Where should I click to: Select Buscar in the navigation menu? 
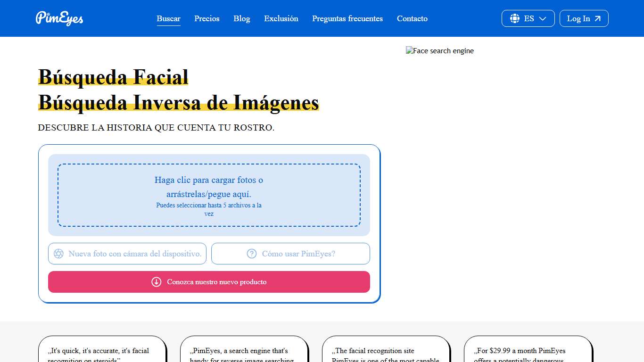pyautogui.click(x=168, y=18)
